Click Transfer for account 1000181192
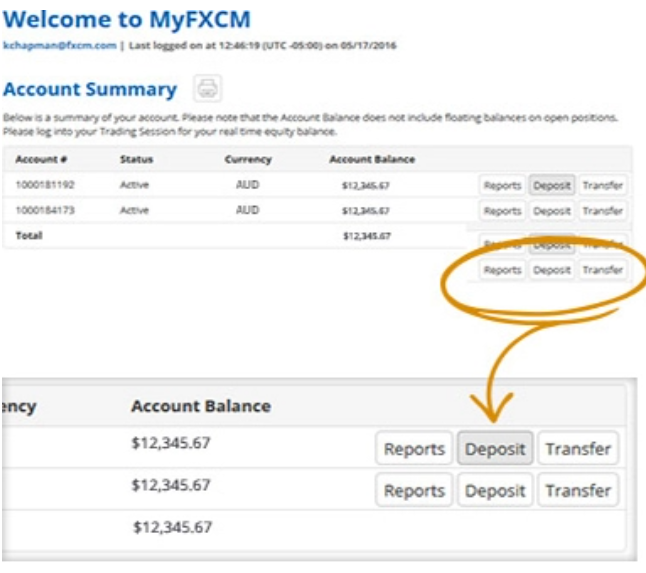 [x=603, y=185]
